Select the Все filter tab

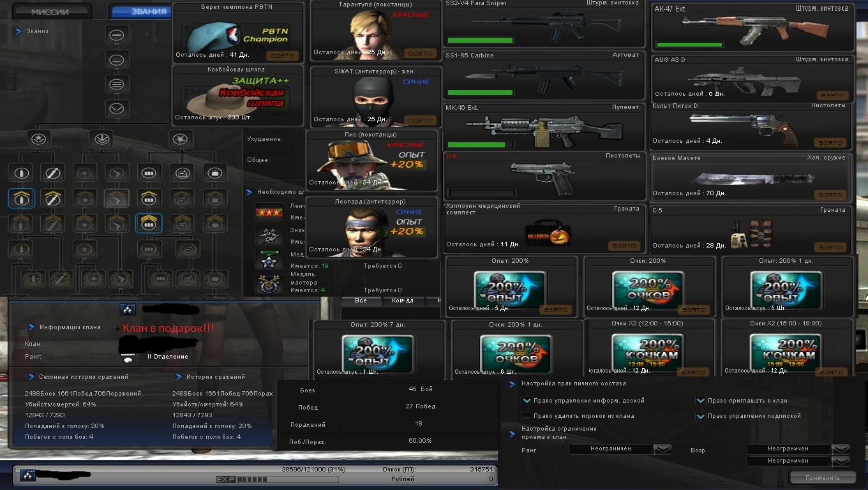[x=361, y=300]
